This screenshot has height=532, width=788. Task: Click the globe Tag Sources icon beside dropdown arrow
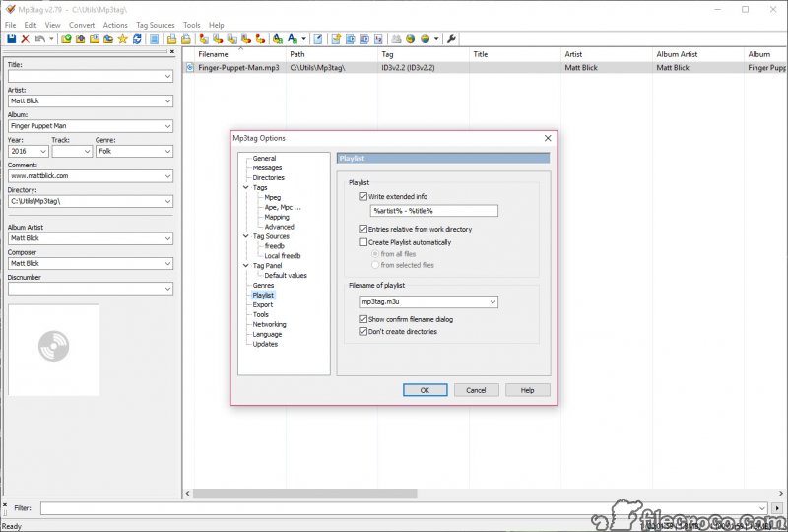pyautogui.click(x=426, y=39)
